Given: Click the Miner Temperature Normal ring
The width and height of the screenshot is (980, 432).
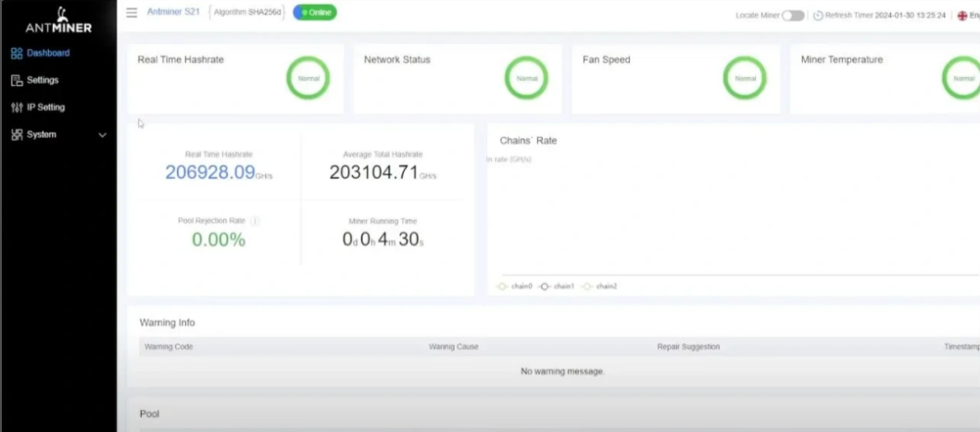Looking at the screenshot, I should pos(962,78).
